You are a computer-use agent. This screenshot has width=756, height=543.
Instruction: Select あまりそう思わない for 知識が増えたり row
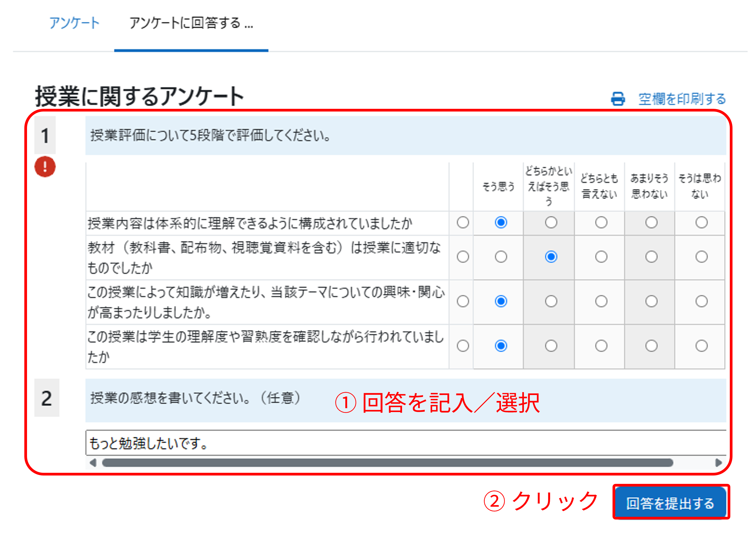click(651, 301)
